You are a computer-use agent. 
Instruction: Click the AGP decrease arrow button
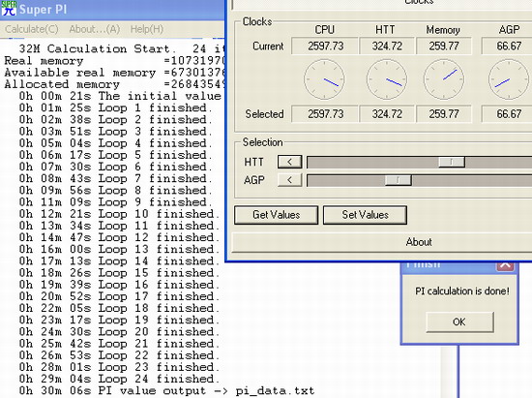point(290,180)
